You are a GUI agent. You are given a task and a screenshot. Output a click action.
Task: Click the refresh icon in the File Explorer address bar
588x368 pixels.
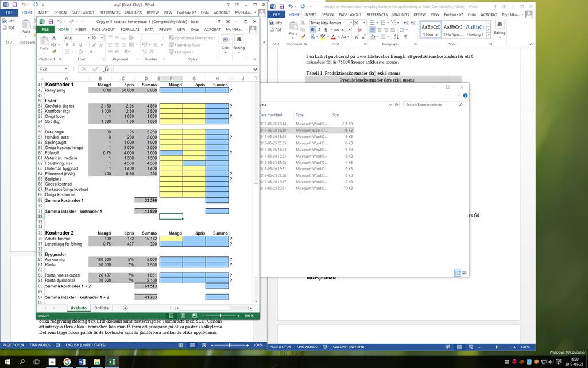tap(396, 105)
